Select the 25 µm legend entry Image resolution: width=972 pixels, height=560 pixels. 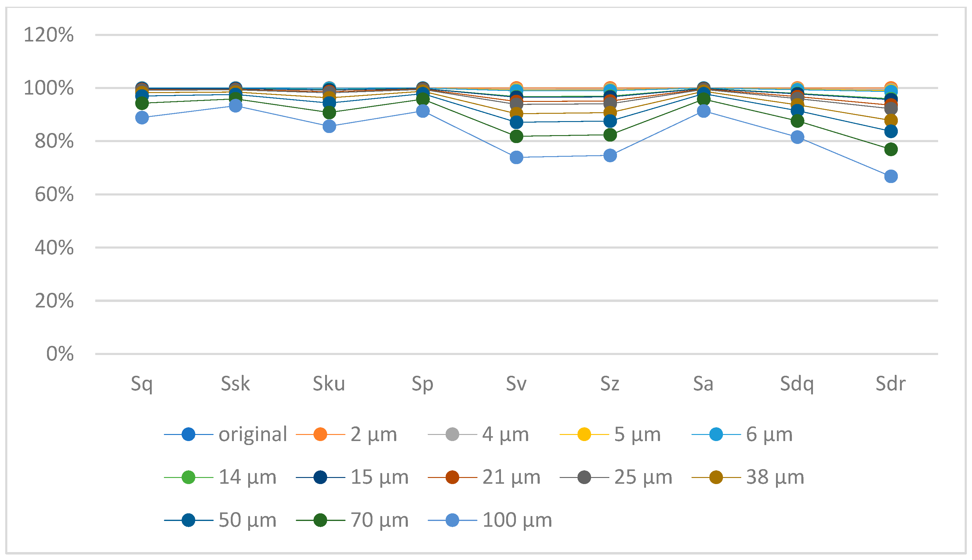pyautogui.click(x=643, y=477)
